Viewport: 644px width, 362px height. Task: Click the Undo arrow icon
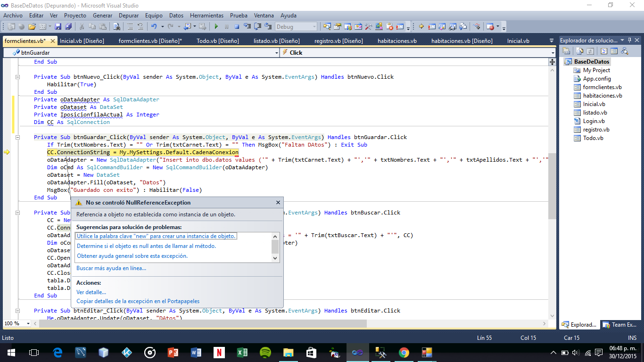(154, 26)
